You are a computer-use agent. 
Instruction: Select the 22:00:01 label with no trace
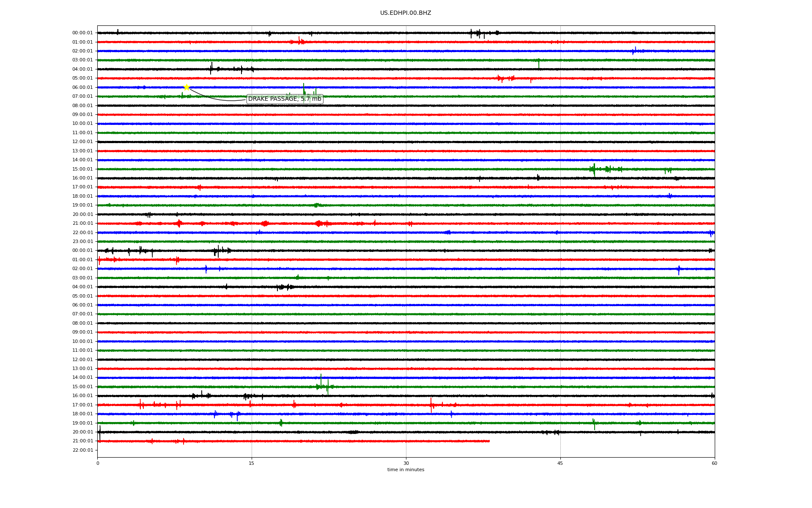(x=82, y=450)
